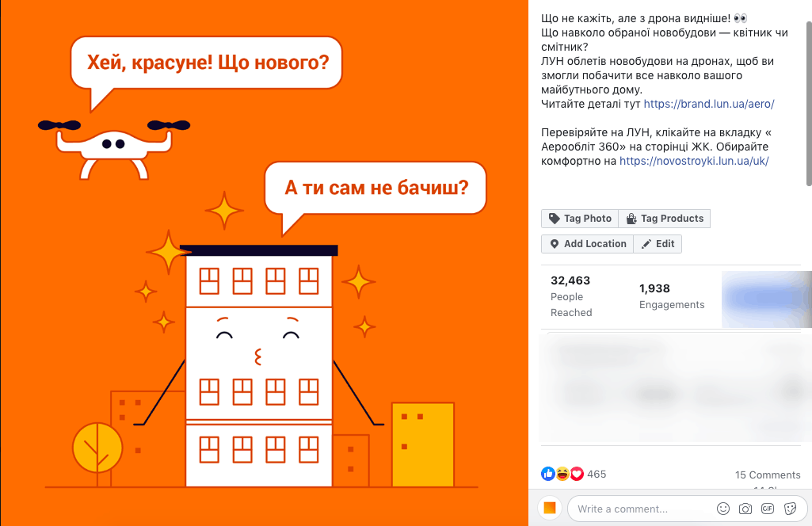The image size is (812, 526).
Task: Open the GIF picker in comment box
Action: pos(768,509)
